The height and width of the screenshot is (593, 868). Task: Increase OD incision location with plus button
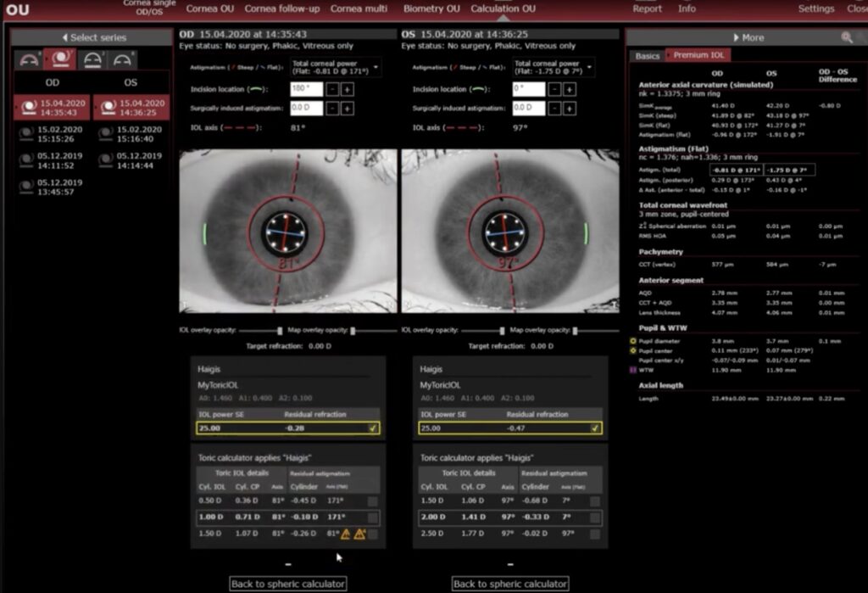tap(348, 89)
